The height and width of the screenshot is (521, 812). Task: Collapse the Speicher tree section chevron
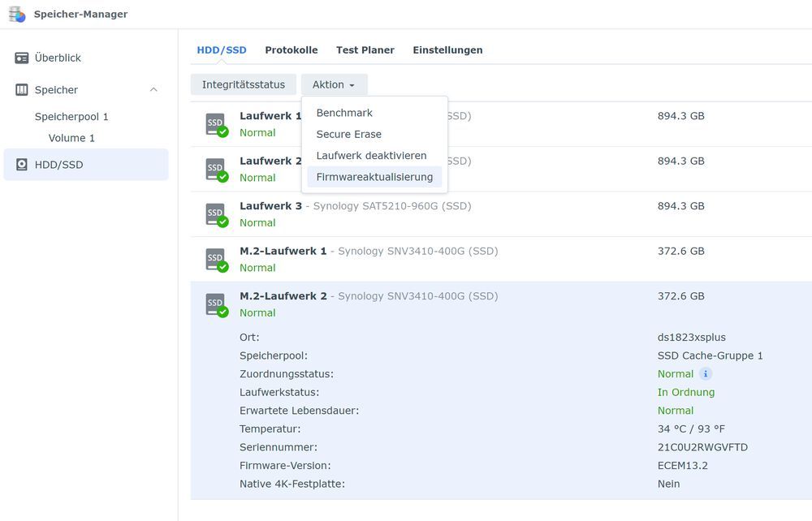153,89
